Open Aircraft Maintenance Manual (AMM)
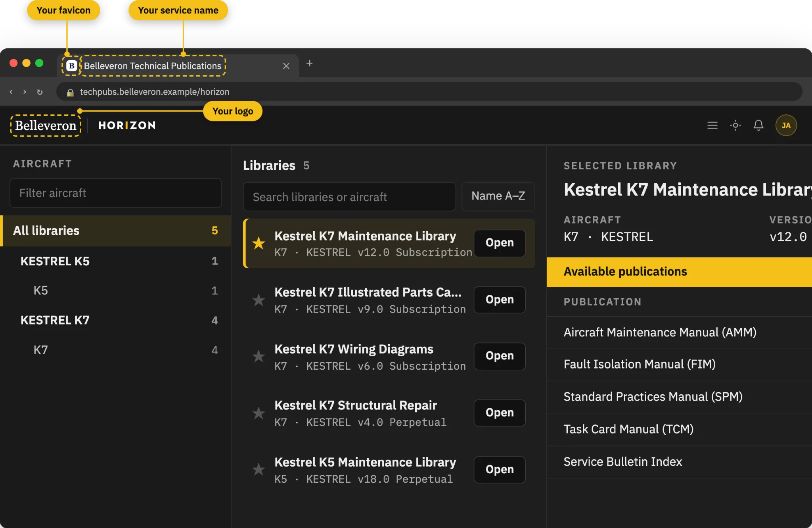812x528 pixels. point(679,332)
